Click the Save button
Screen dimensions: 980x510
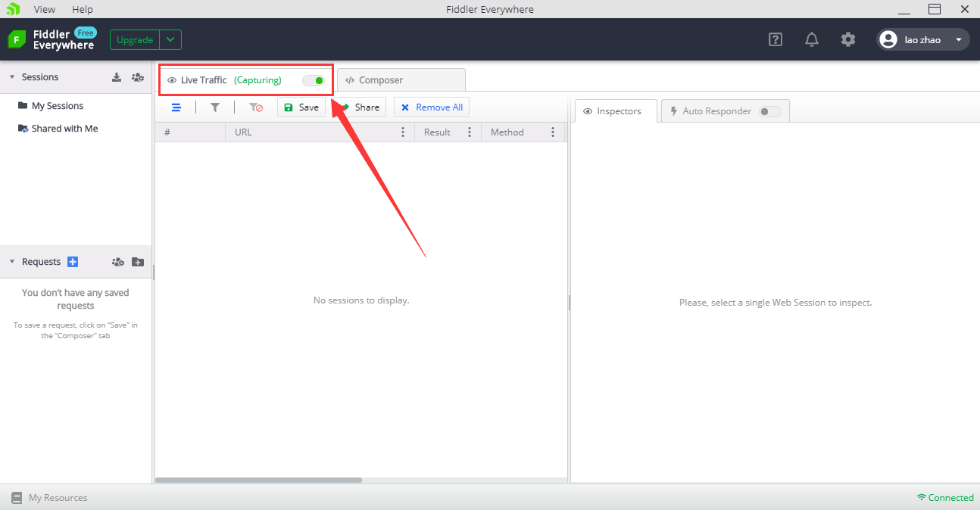point(301,107)
